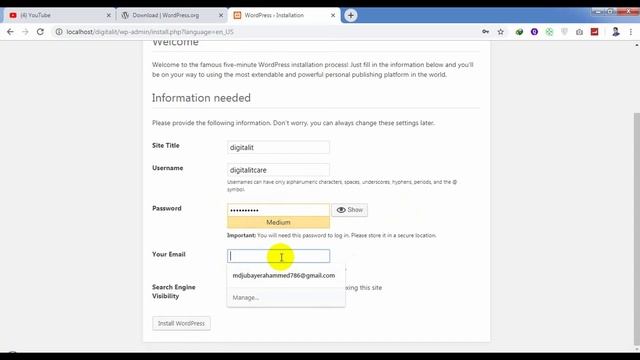Focus the Your Email field

(278, 256)
